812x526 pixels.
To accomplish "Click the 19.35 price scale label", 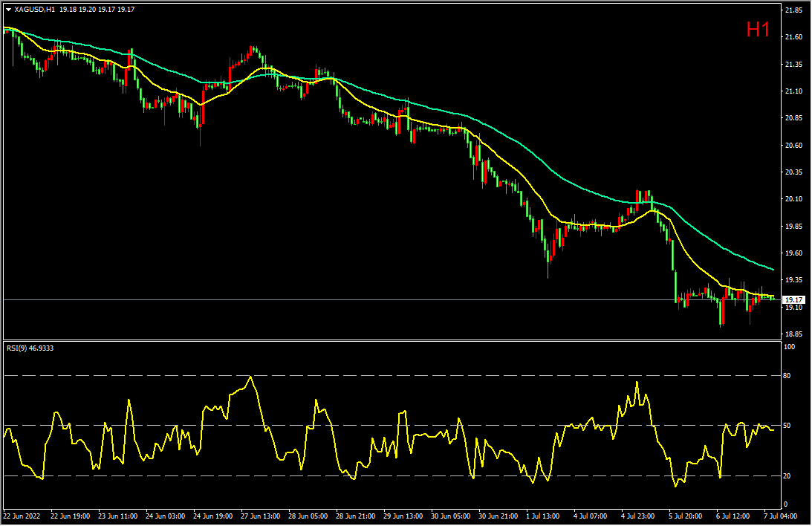I will pyautogui.click(x=793, y=280).
